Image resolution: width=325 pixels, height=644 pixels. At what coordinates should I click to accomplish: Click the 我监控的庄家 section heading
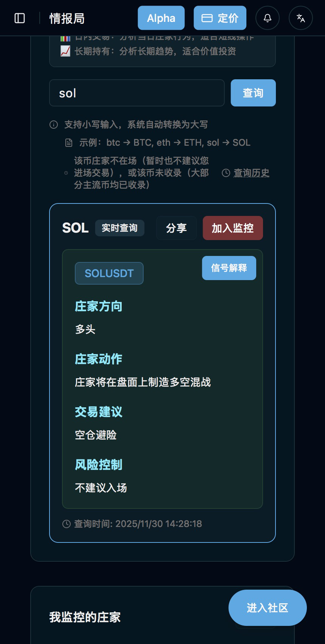point(85,617)
